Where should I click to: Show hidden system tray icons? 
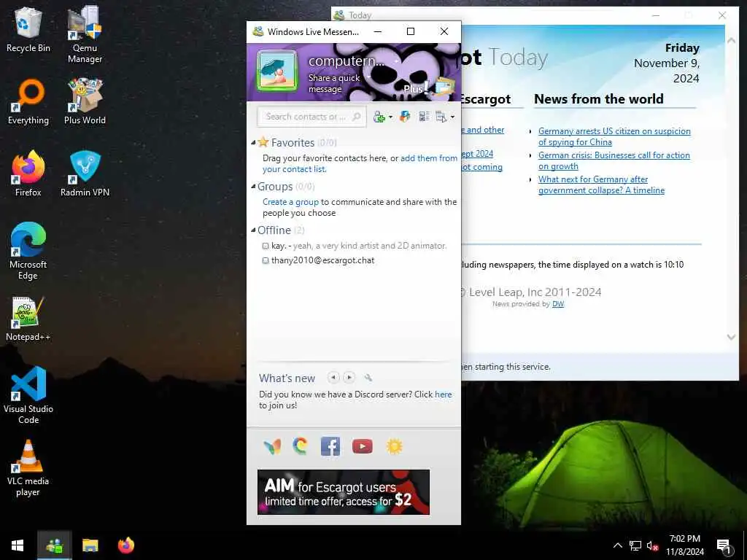click(x=617, y=545)
